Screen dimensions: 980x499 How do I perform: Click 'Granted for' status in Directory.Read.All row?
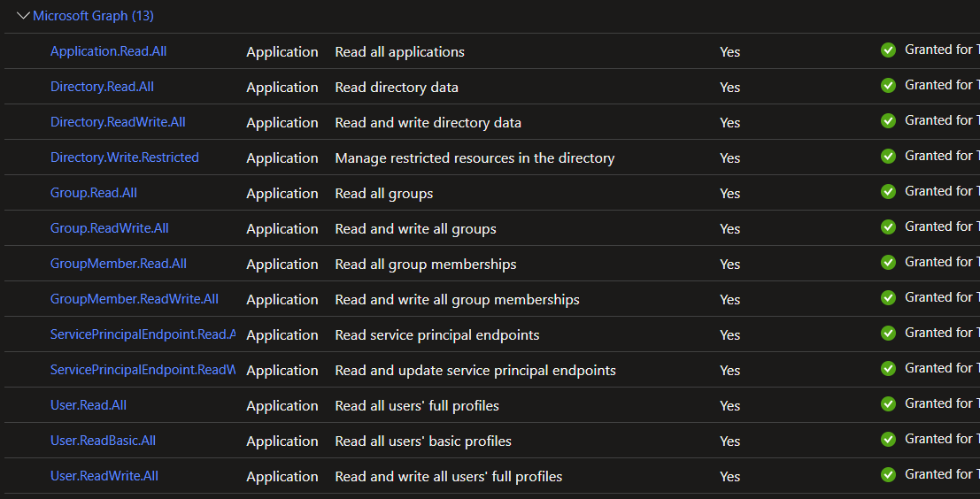click(x=942, y=85)
